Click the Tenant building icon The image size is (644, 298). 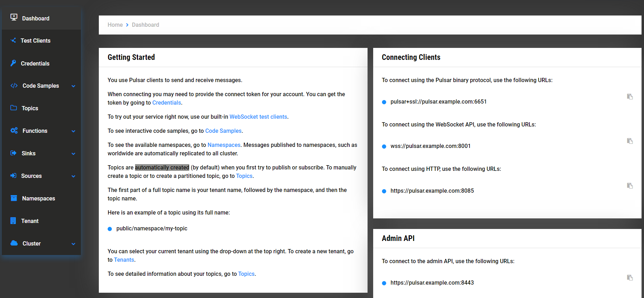(13, 221)
